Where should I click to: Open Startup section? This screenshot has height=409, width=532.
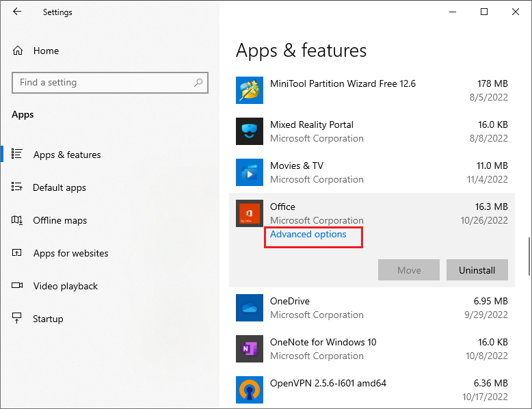[x=48, y=319]
